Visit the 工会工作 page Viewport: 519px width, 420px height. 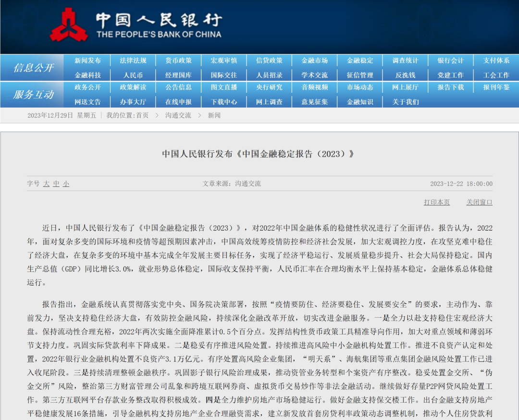(x=496, y=75)
